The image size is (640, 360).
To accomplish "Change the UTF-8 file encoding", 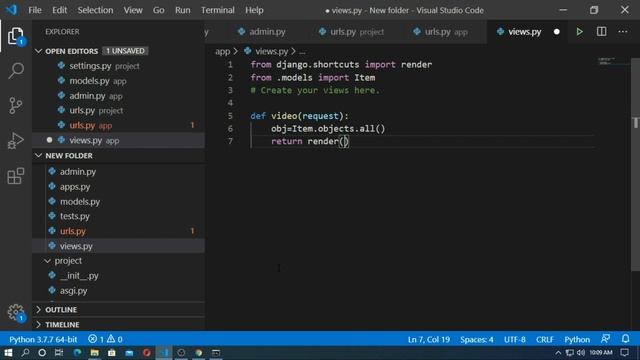I will pyautogui.click(x=514, y=339).
